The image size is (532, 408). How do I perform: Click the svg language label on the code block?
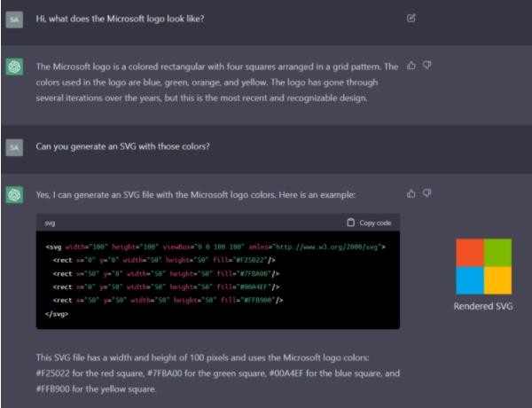pyautogui.click(x=50, y=223)
